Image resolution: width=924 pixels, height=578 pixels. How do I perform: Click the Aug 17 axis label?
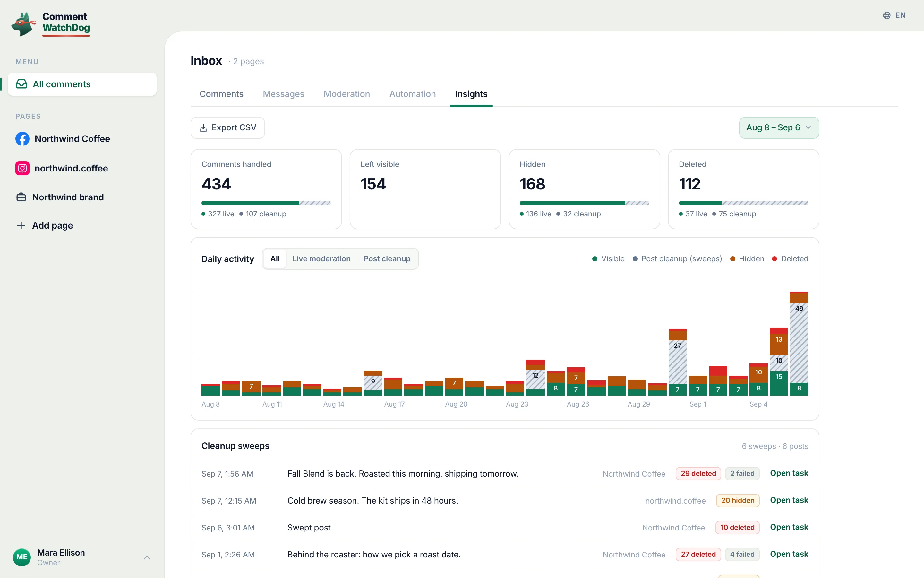coord(394,404)
